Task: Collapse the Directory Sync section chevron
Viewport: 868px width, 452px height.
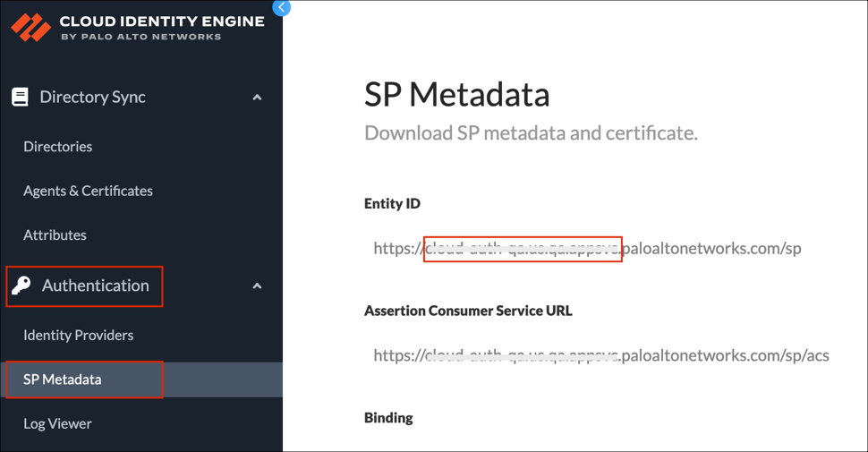Action: pyautogui.click(x=257, y=98)
